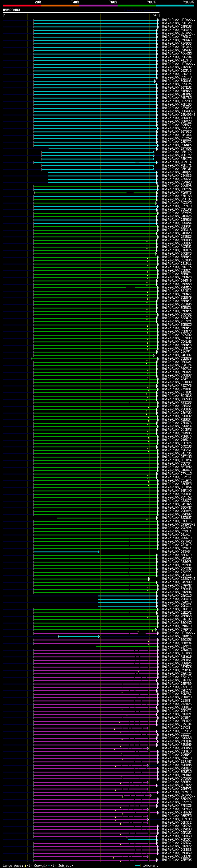Viewport: 197px width, 868px height.
Task: Select the UniRef100_C1KM15 label
Action: click(177, 636)
